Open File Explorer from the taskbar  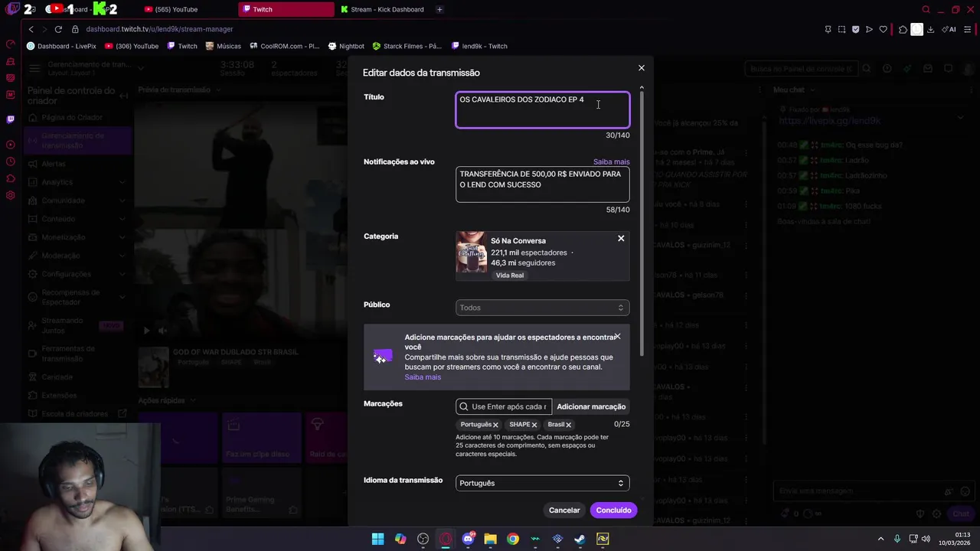click(x=490, y=539)
